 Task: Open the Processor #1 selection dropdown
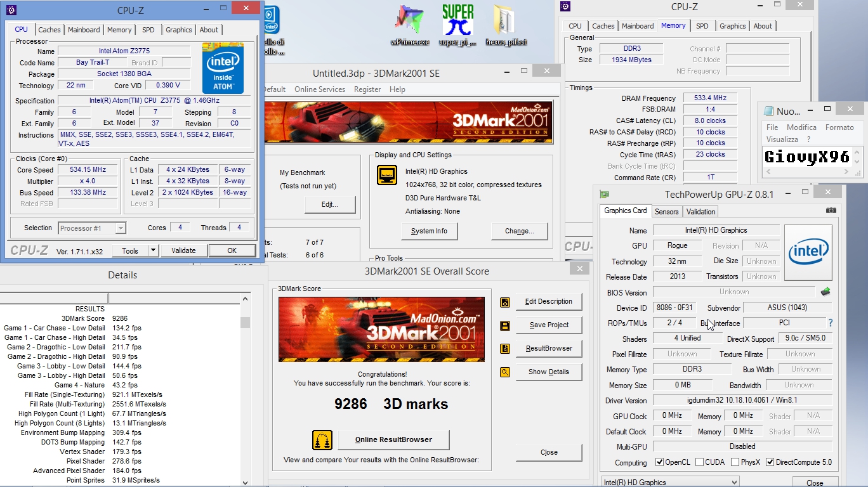(x=92, y=228)
